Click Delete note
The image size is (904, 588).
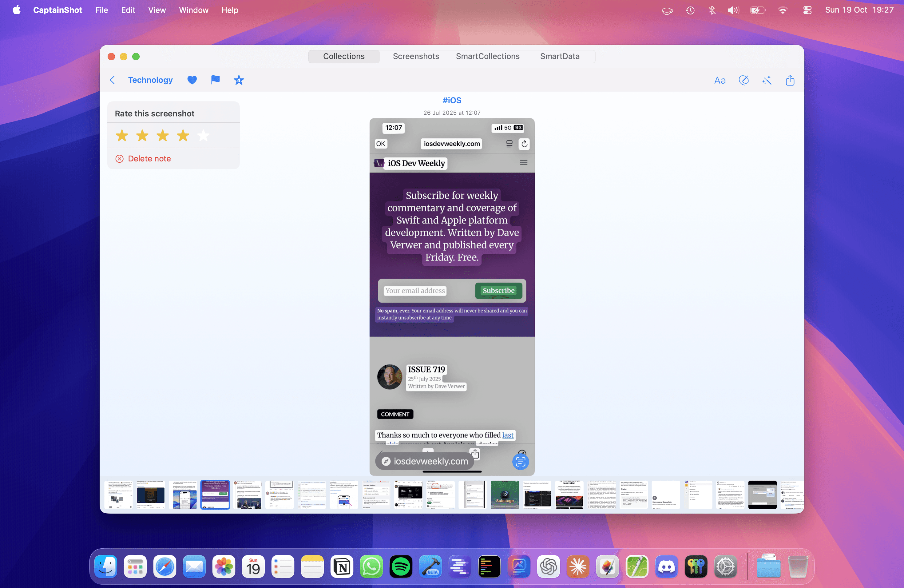[149, 159]
